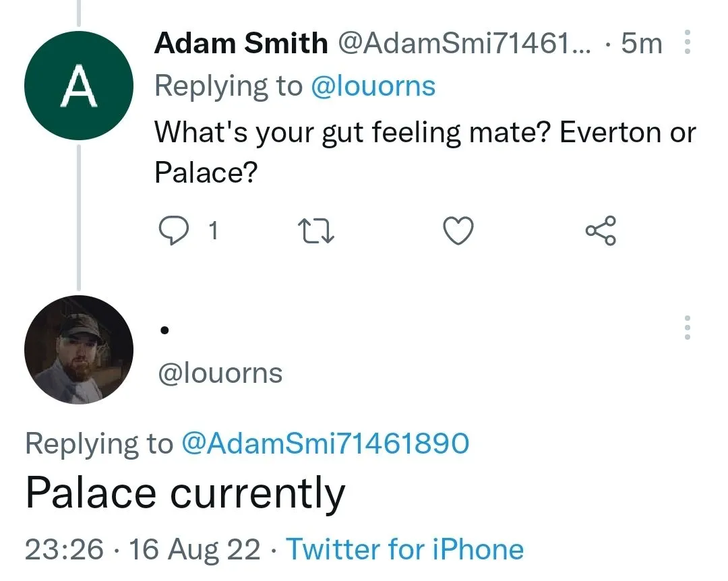Open the tweet asking 'Everton or Palace?'

click(425, 152)
